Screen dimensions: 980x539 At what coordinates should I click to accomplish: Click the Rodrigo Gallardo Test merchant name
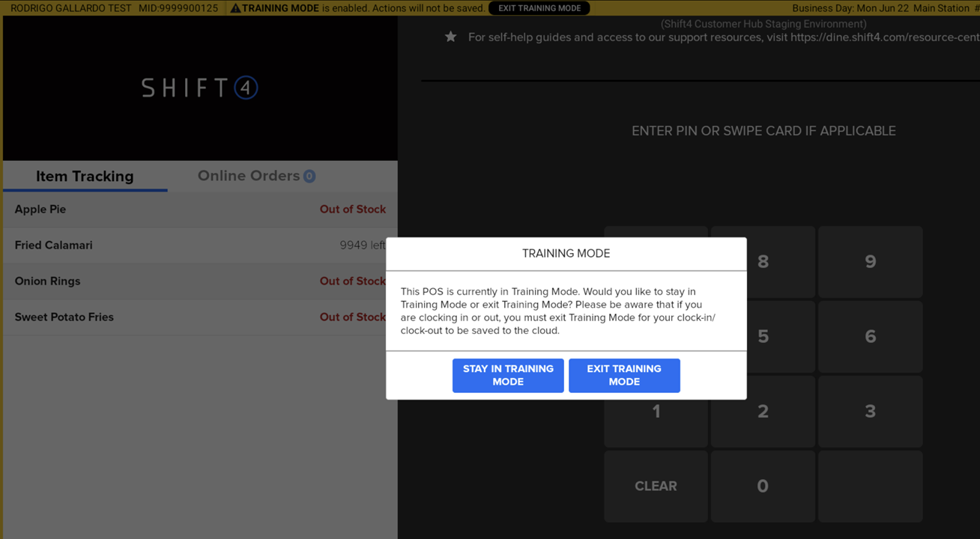(71, 8)
